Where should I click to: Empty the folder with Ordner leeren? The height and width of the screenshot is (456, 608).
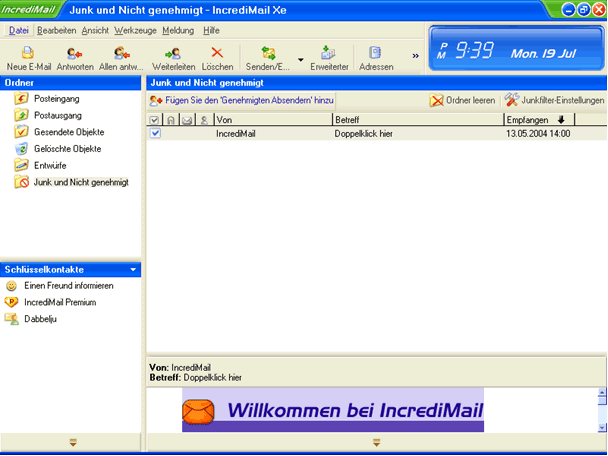462,100
